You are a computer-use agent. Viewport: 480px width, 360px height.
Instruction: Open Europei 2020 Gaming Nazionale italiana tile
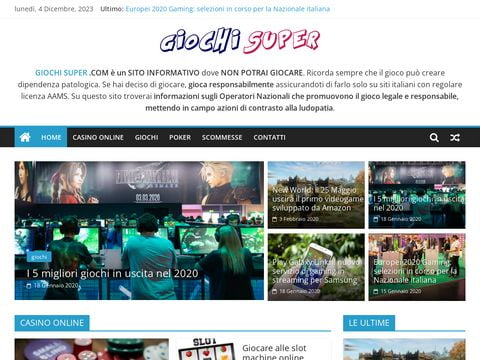point(415,271)
